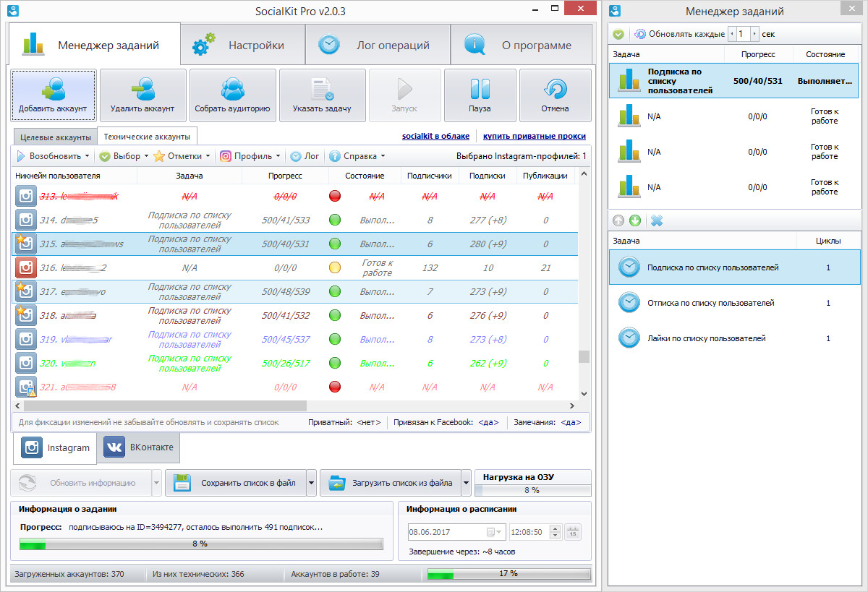Click the Добавить аккаунт icon button
Viewport: 868px width, 592px height.
(x=53, y=95)
